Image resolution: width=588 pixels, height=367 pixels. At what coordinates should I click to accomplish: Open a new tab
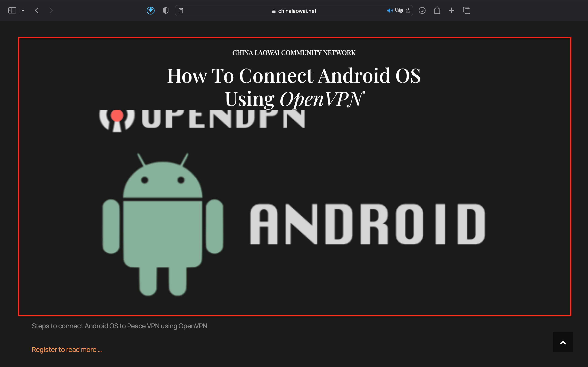(451, 10)
